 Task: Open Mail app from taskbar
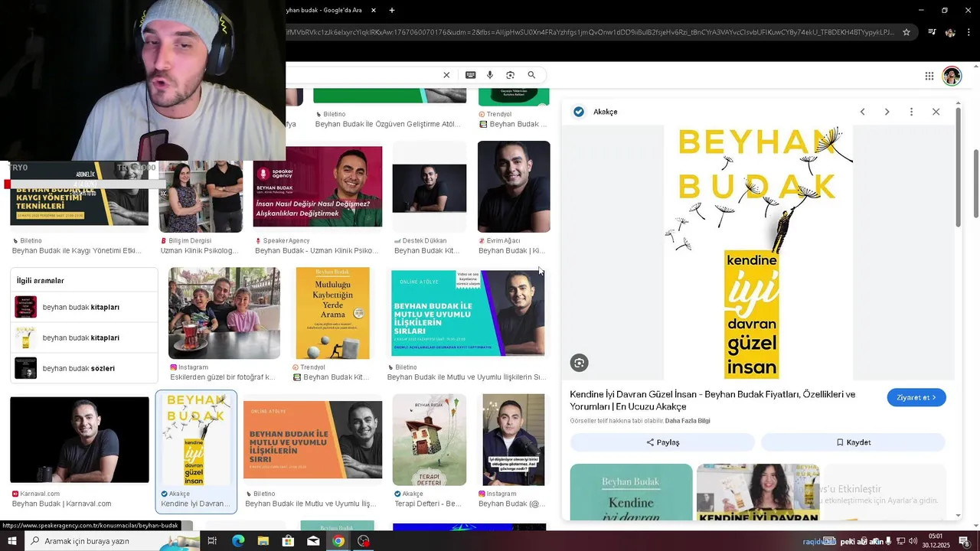point(313,541)
